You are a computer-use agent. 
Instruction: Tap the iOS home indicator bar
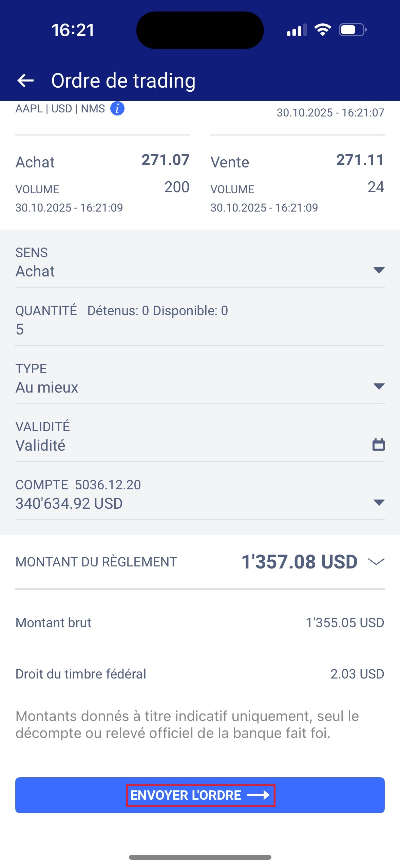(x=200, y=857)
